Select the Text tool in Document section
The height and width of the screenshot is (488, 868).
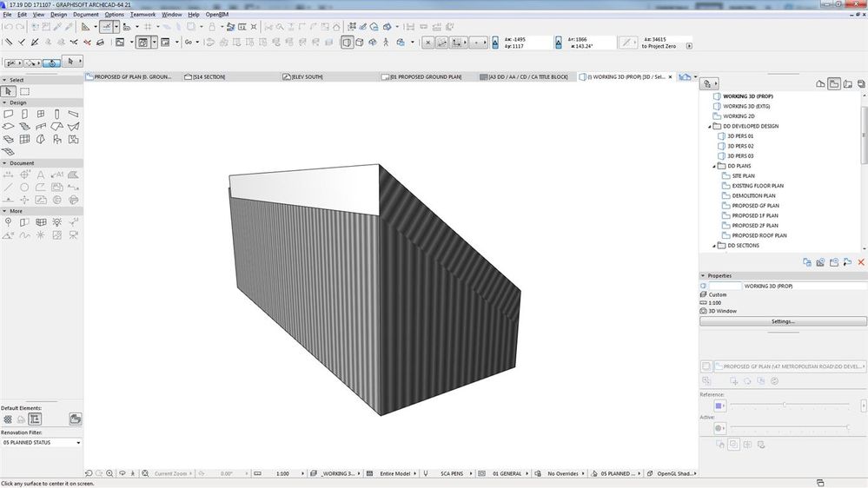click(41, 175)
